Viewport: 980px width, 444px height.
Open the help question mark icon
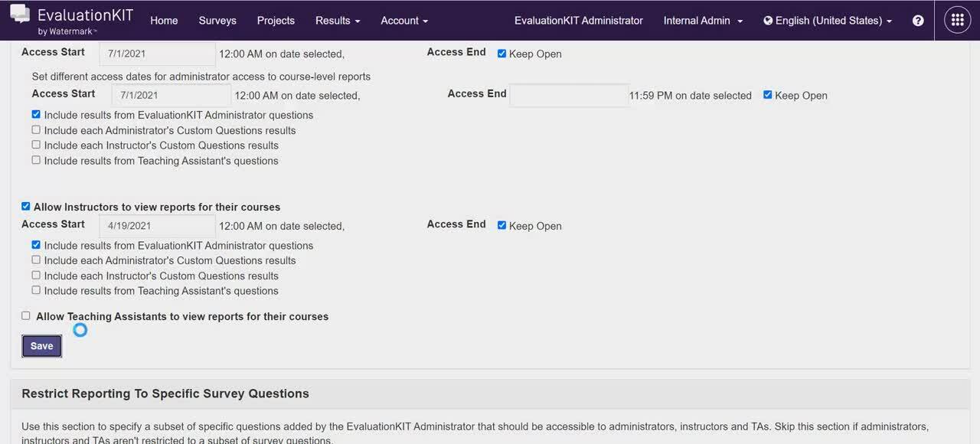point(918,21)
